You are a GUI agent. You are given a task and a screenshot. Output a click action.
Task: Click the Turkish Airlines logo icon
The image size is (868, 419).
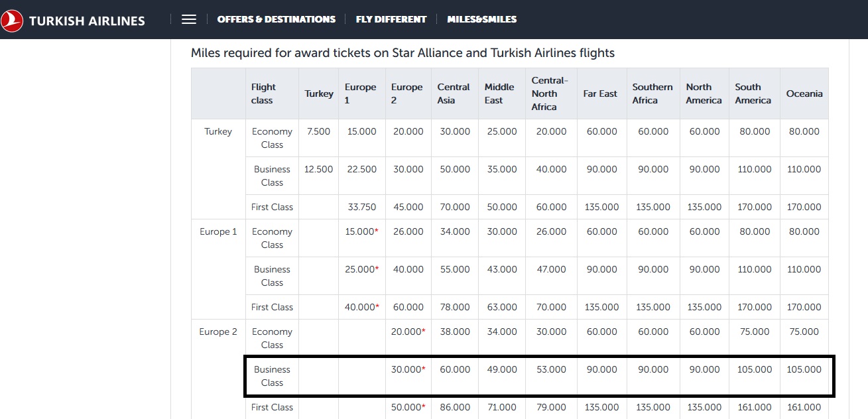[x=11, y=21]
